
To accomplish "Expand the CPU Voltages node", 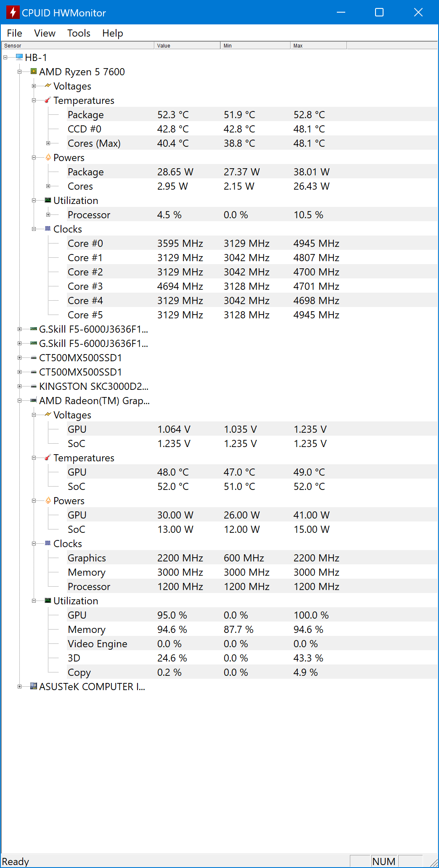I will [34, 86].
